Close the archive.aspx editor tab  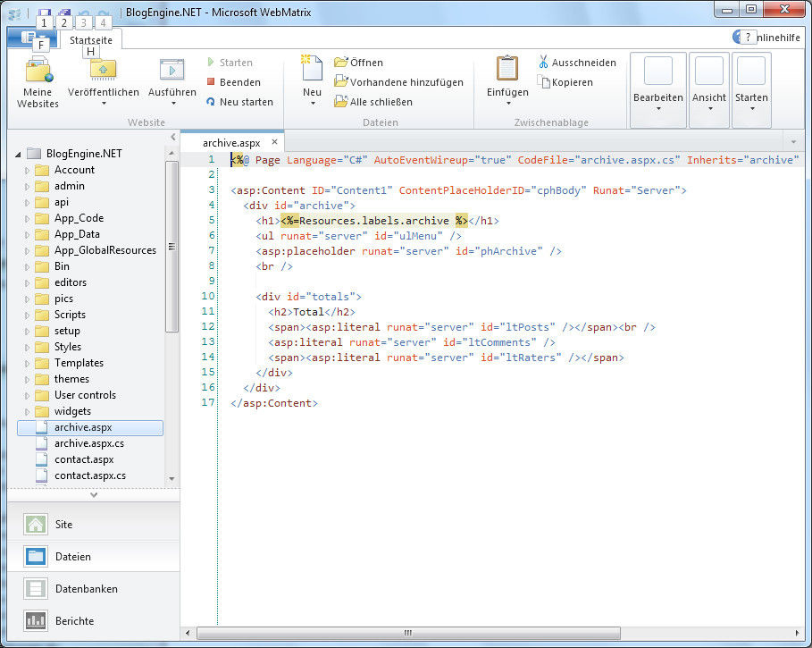pyautogui.click(x=275, y=141)
